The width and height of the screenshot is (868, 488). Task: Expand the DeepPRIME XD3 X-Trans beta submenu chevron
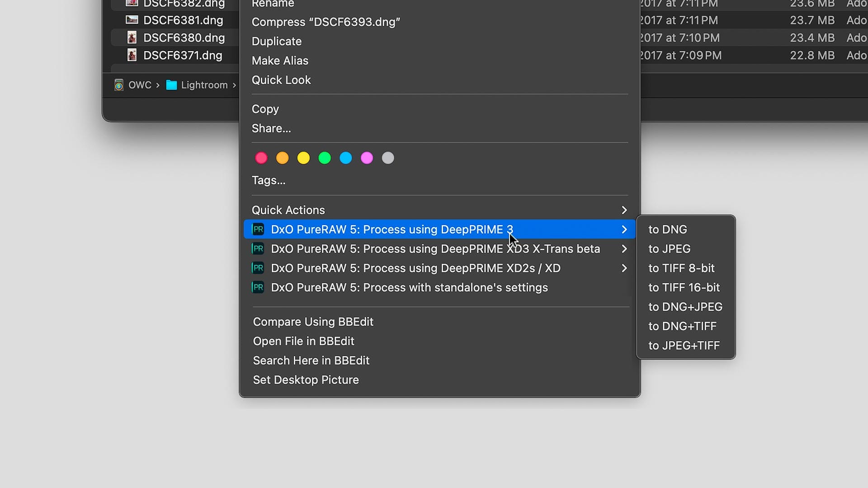point(624,249)
